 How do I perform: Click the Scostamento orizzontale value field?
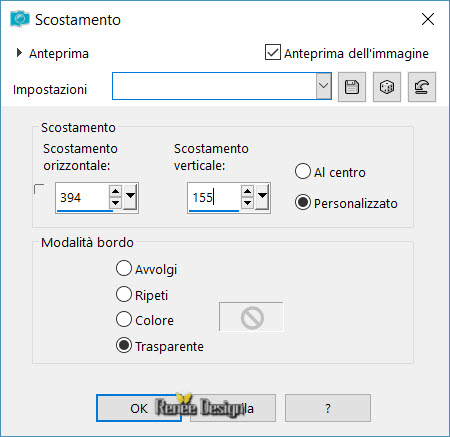click(x=82, y=198)
